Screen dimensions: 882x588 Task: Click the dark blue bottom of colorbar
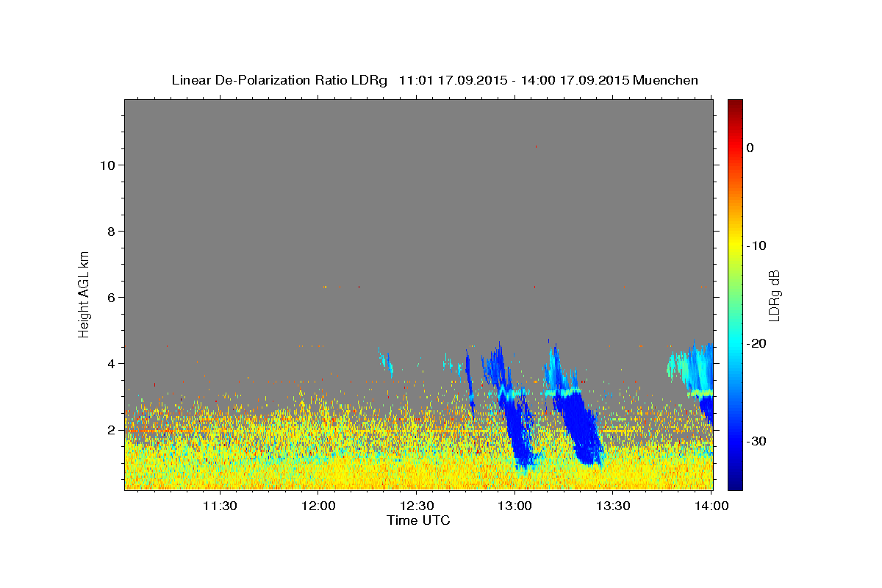(x=735, y=484)
